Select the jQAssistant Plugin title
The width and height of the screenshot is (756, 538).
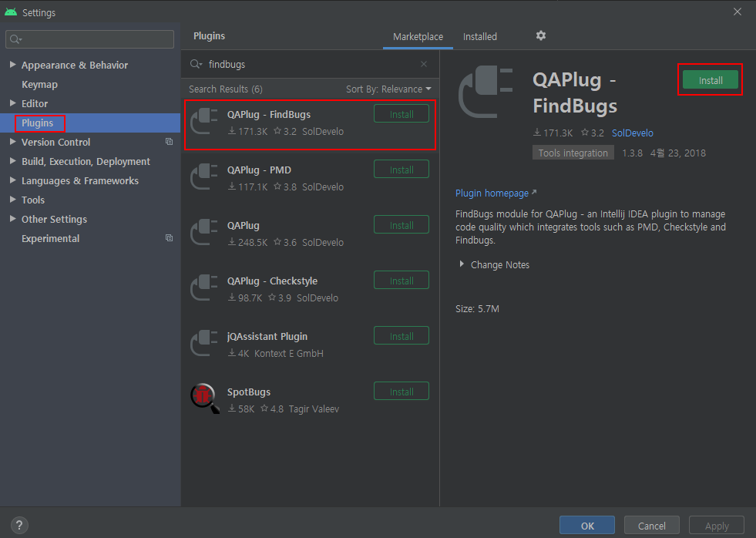tap(267, 337)
